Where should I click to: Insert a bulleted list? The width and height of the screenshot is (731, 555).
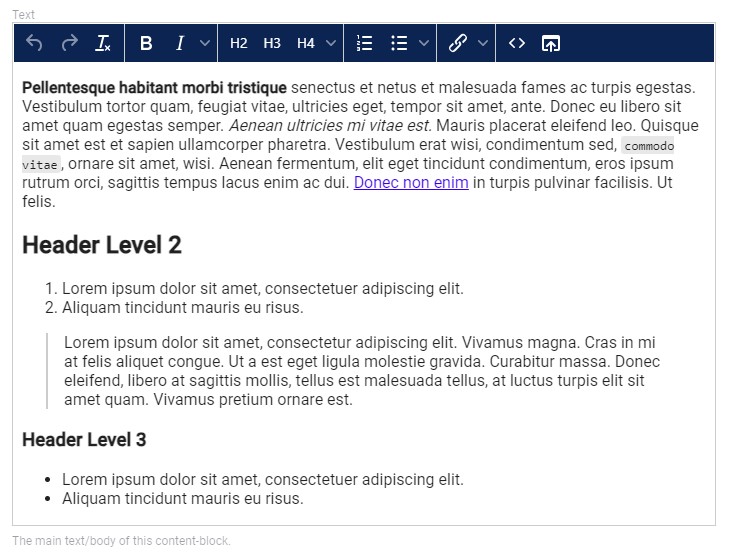tap(399, 43)
